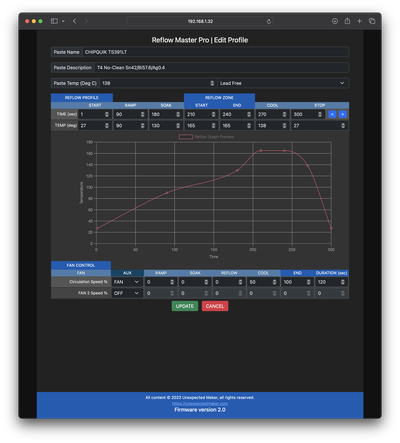Open a new tab with the plus icon
Viewport: 400px width, 443px height.
pos(359,21)
